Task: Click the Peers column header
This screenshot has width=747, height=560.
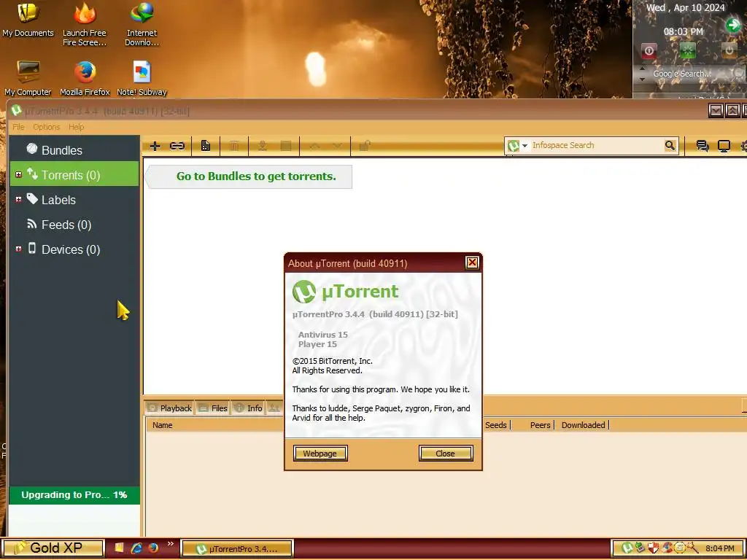Action: tap(533, 425)
